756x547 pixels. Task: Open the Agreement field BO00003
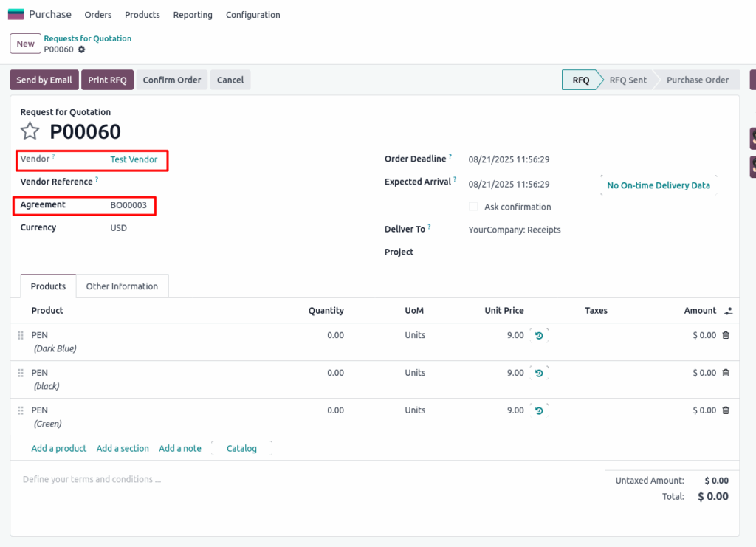click(x=128, y=205)
